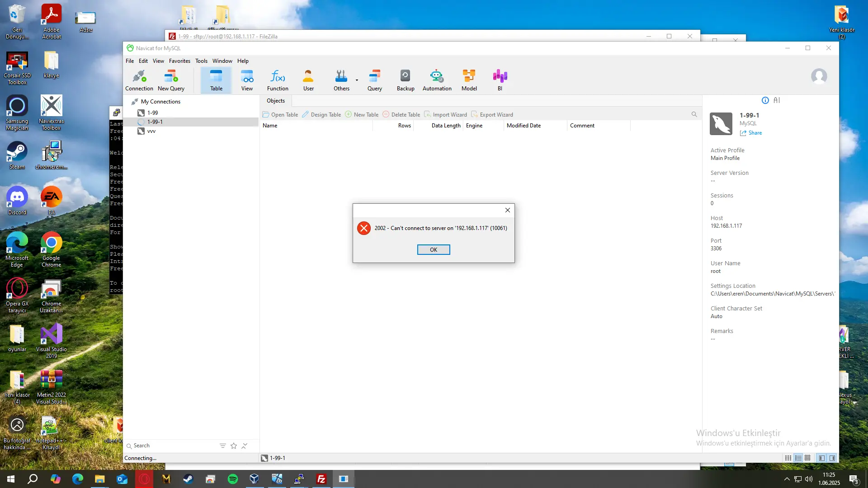Sort by the Data Length column header
Screen dimensions: 868x488
[439, 126]
